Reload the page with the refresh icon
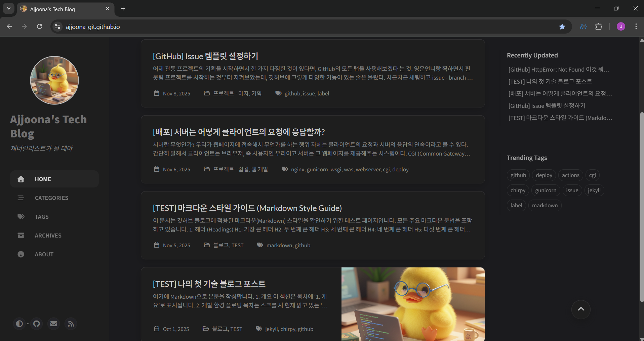Viewport: 644px width, 341px height. [40, 27]
